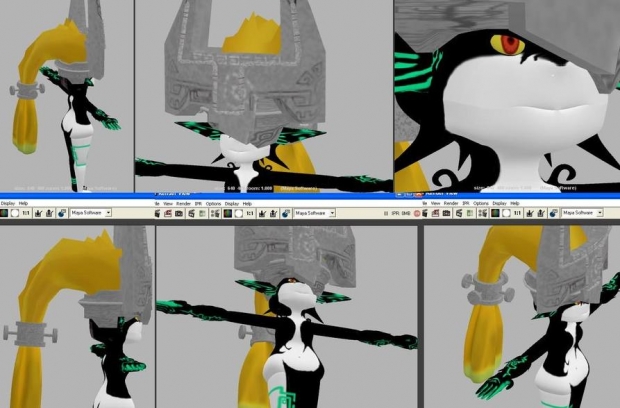Take snapshot using camera icon in right window
This screenshot has height=408, width=620.
446,213
